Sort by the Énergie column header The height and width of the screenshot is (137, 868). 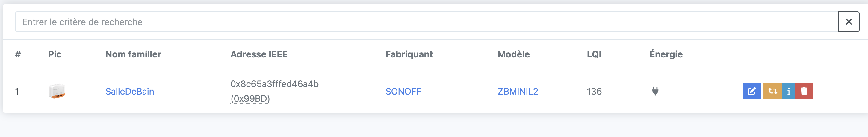666,54
